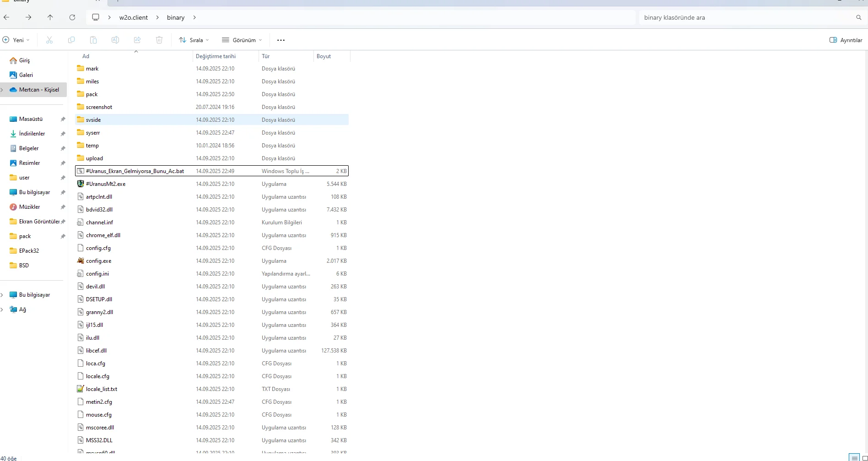Click the Cut scissors icon in toolbar

(x=49, y=40)
